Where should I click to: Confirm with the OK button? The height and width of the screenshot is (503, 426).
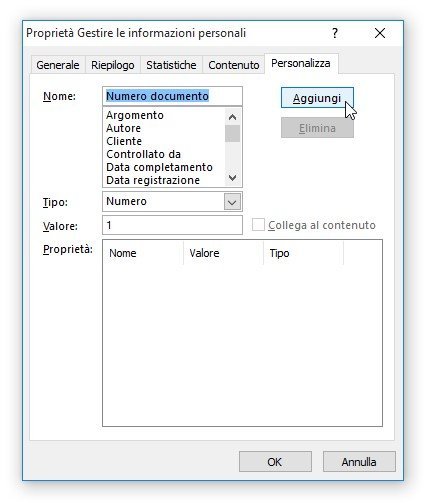(275, 462)
